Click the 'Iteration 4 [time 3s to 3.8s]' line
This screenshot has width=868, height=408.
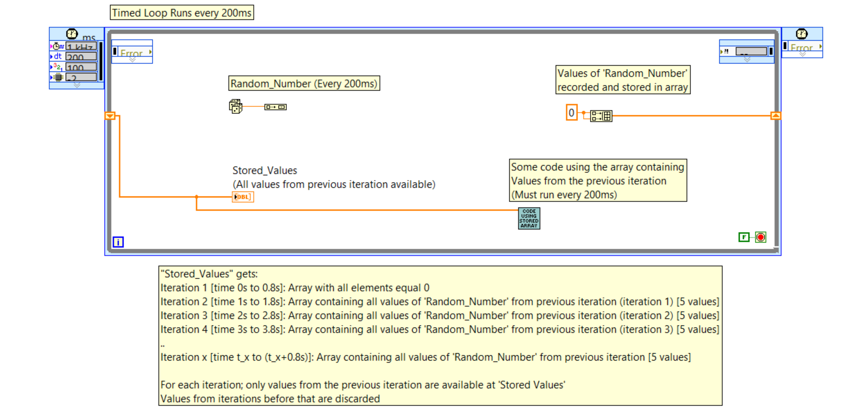click(x=440, y=329)
